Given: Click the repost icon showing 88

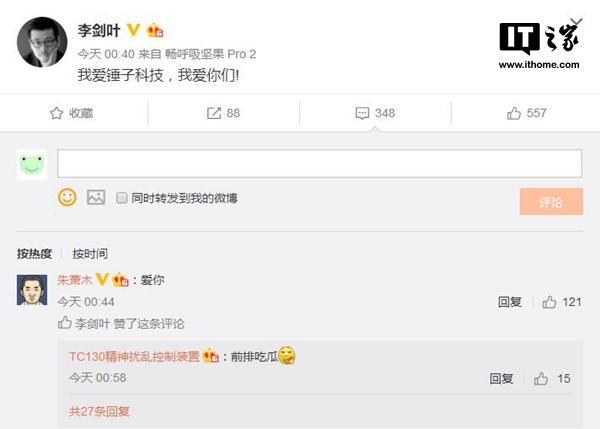Looking at the screenshot, I should tap(214, 113).
